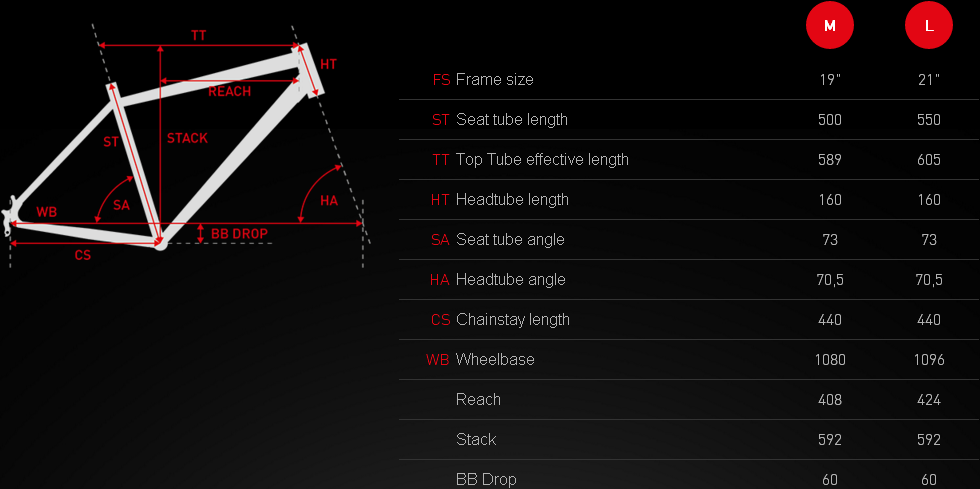Click the TT label on frame diagram
The height and width of the screenshot is (489, 980).
199,35
